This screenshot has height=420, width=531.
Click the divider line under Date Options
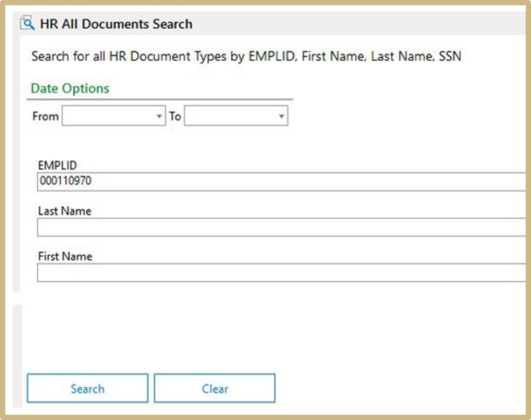pos(160,99)
